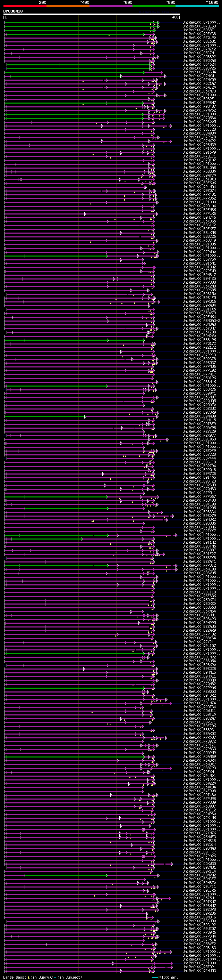Select UniRef100_A9S537 label
Screen dimensions: 222x980
(199, 363)
